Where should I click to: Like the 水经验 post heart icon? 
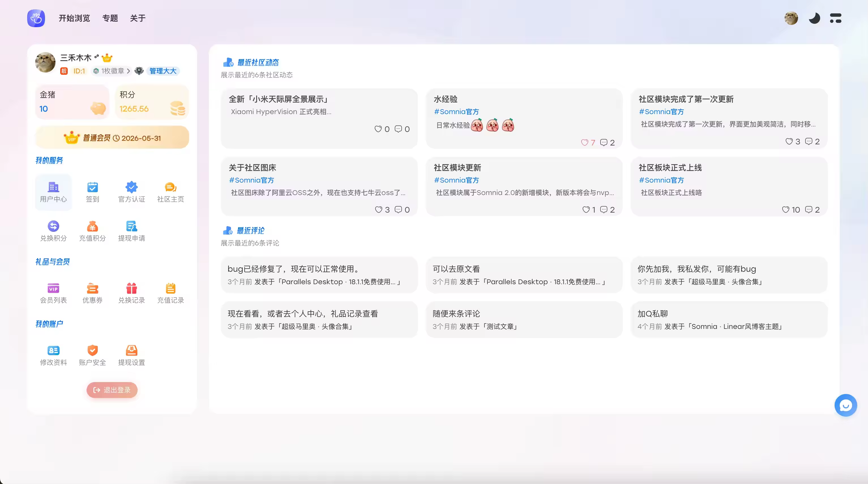coord(585,142)
